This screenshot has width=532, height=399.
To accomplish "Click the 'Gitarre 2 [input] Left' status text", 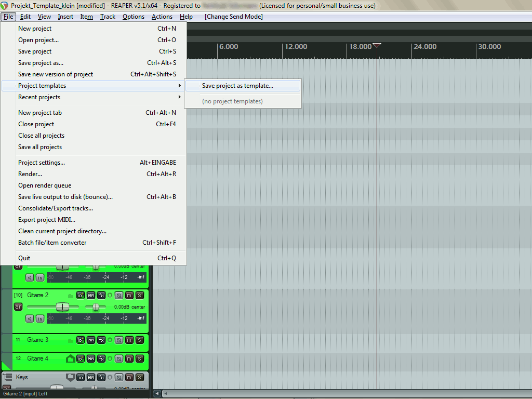I will (25, 394).
